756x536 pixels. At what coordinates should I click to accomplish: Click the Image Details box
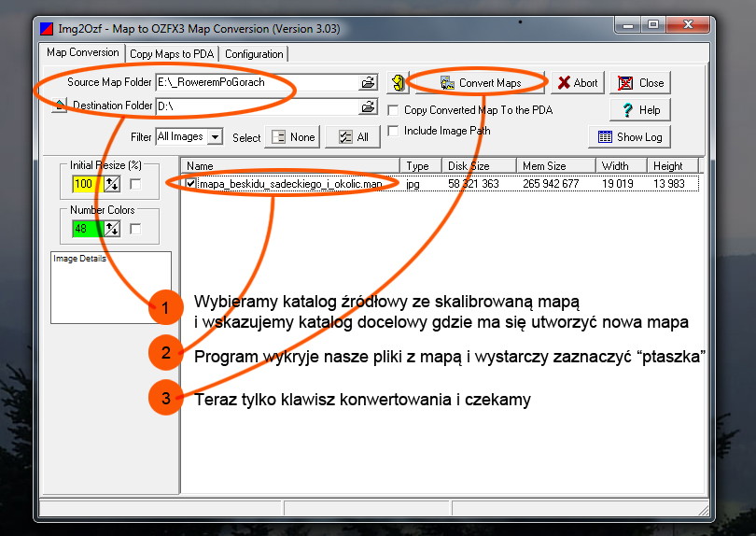pyautogui.click(x=111, y=288)
